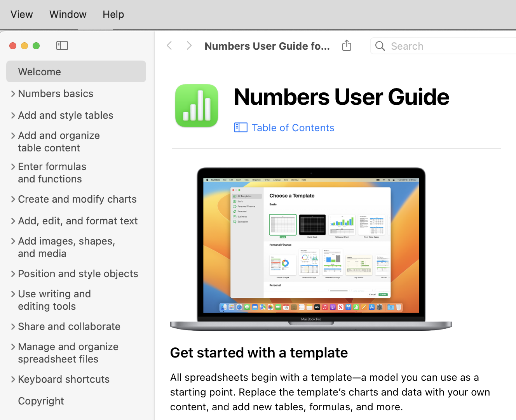
Task: Click the Numbers User Guide page heading
Action: point(341,97)
